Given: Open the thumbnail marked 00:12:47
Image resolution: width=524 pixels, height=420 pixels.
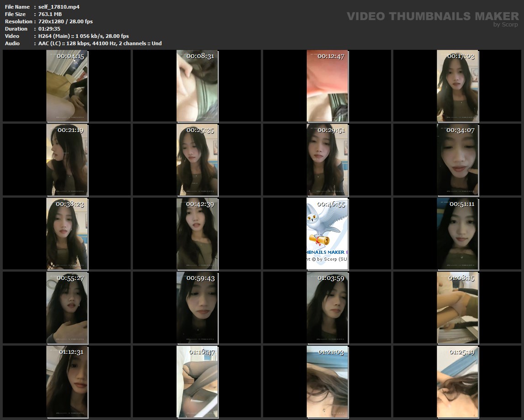Looking at the screenshot, I should [327, 86].
